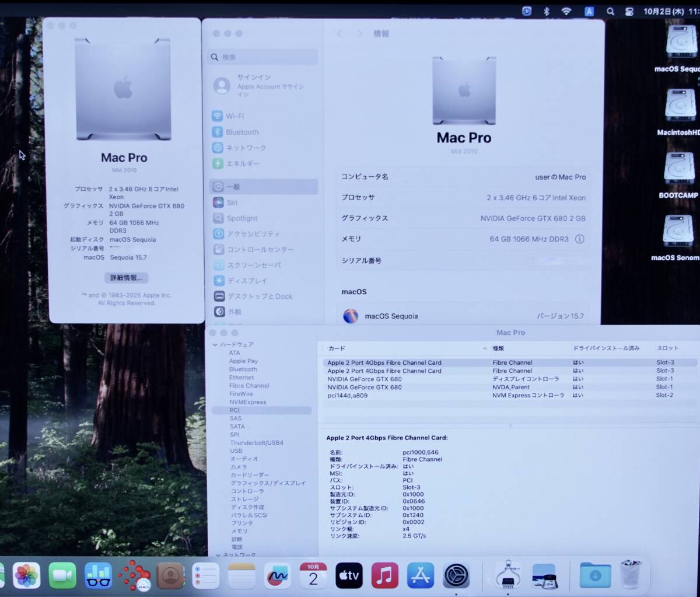Select Bluetooth in the settings sidebar
700x597 pixels.
click(x=242, y=132)
